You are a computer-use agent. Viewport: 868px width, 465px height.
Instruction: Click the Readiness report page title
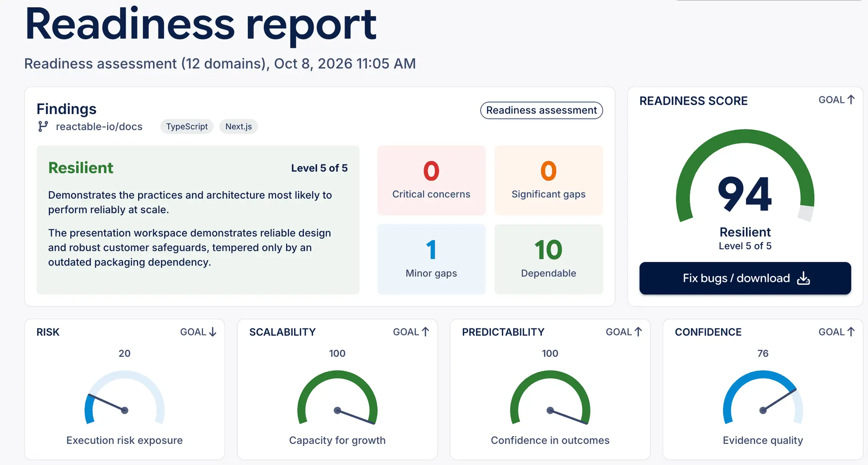tap(200, 25)
